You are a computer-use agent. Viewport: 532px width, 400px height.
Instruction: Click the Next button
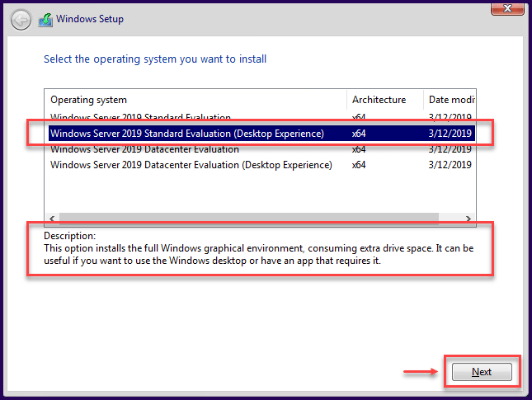click(x=482, y=372)
